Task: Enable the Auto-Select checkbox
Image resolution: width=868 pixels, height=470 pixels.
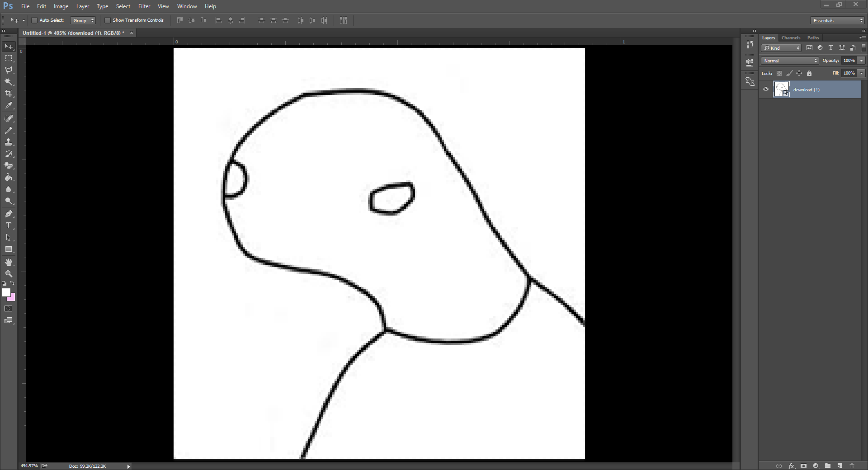Action: tap(34, 20)
